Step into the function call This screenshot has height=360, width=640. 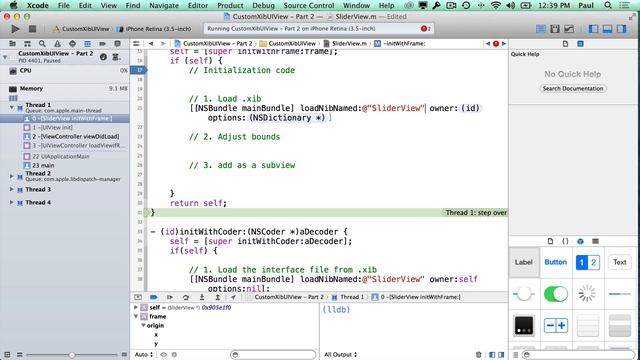[x=202, y=297]
